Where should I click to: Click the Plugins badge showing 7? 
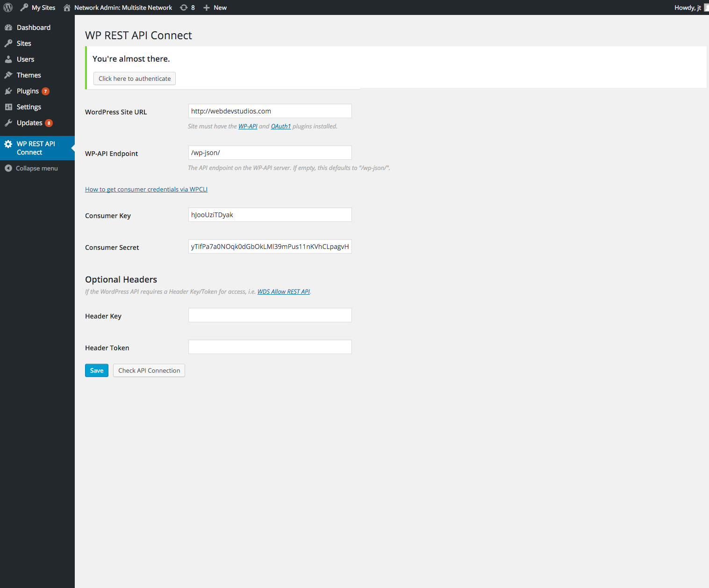[45, 91]
